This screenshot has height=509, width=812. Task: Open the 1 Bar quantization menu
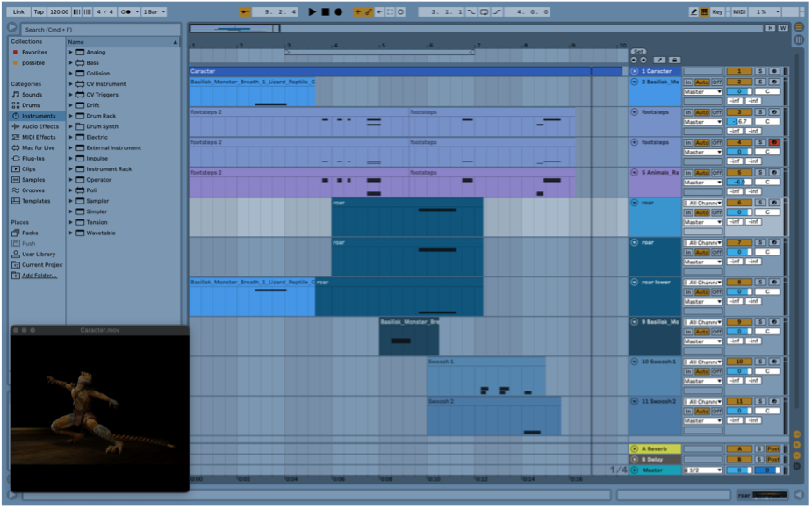(x=154, y=11)
